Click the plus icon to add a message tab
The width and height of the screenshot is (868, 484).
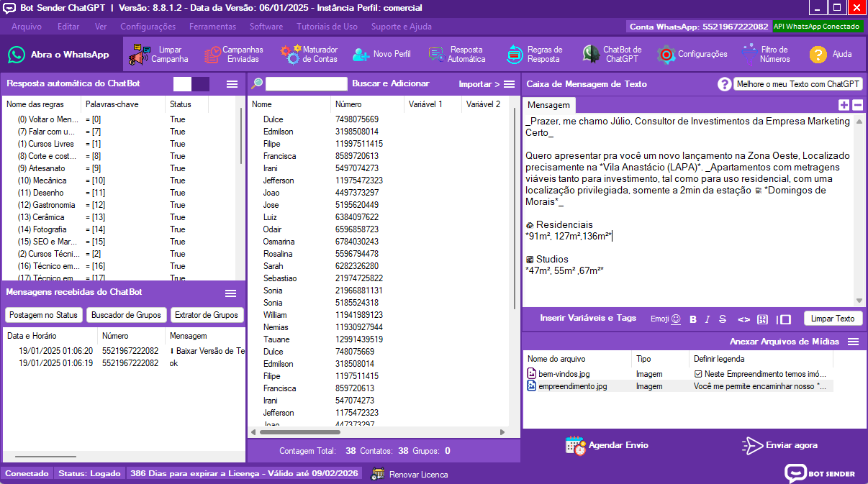click(844, 105)
